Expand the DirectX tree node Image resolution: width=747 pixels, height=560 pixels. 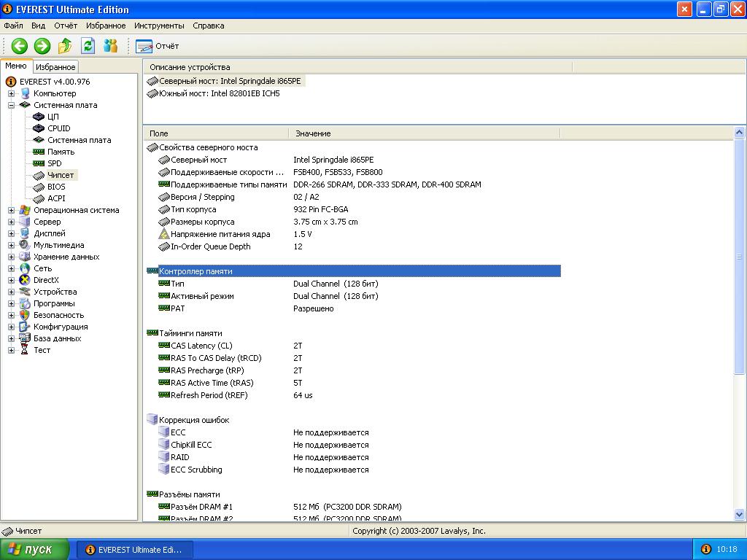(11, 280)
